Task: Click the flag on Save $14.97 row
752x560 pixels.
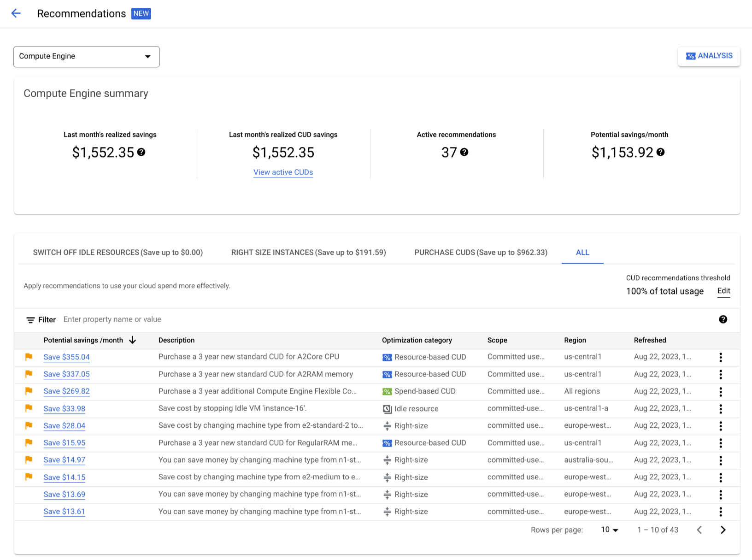Action: [x=29, y=460]
